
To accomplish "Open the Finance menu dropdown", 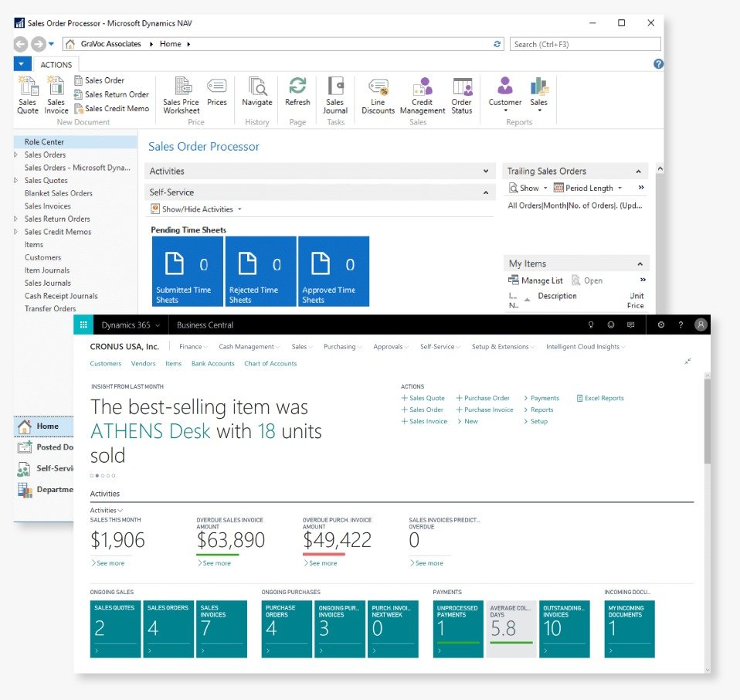I will [x=193, y=347].
